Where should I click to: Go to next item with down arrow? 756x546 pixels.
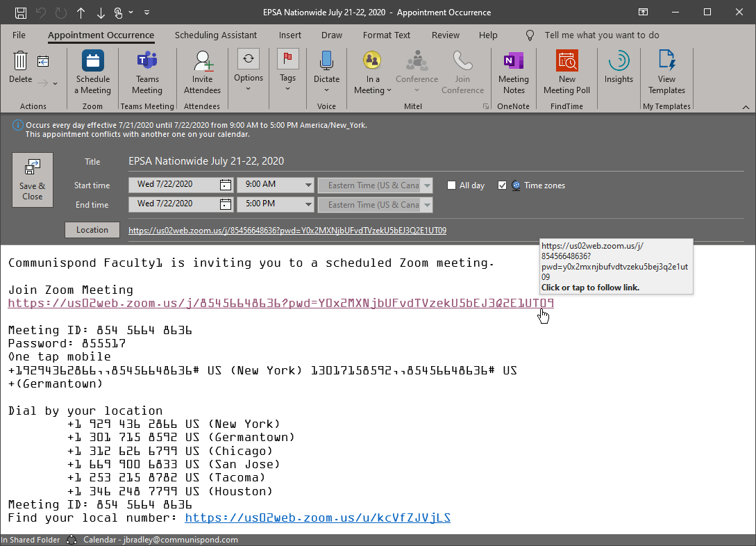100,13
